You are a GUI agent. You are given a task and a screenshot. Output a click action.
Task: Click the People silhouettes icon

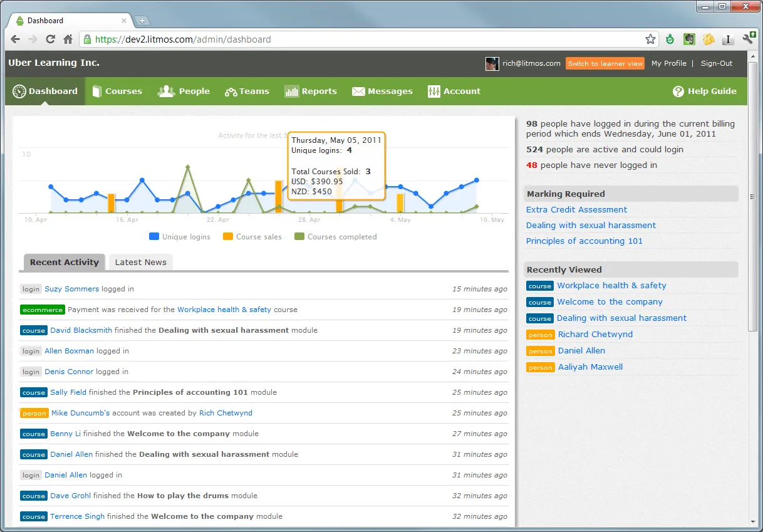click(x=166, y=91)
